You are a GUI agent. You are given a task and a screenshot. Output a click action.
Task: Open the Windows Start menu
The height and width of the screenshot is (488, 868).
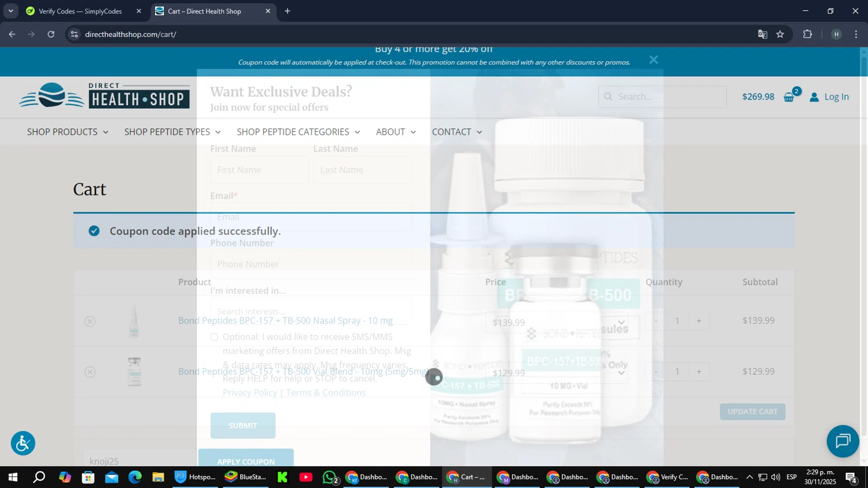pos(13,477)
